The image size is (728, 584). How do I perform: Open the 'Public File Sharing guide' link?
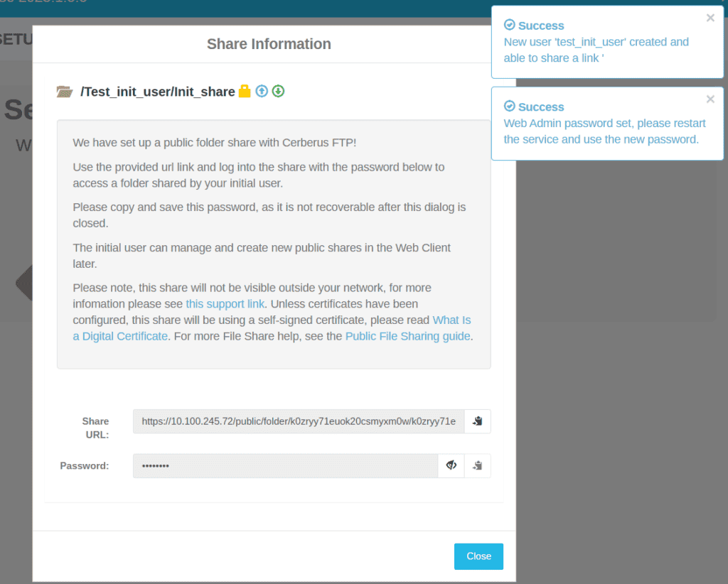pos(407,336)
